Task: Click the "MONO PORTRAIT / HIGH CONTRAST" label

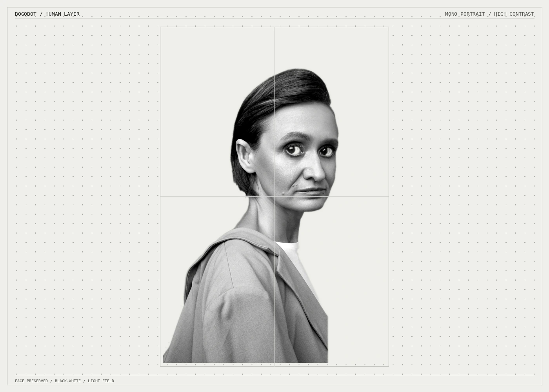Action: (489, 14)
